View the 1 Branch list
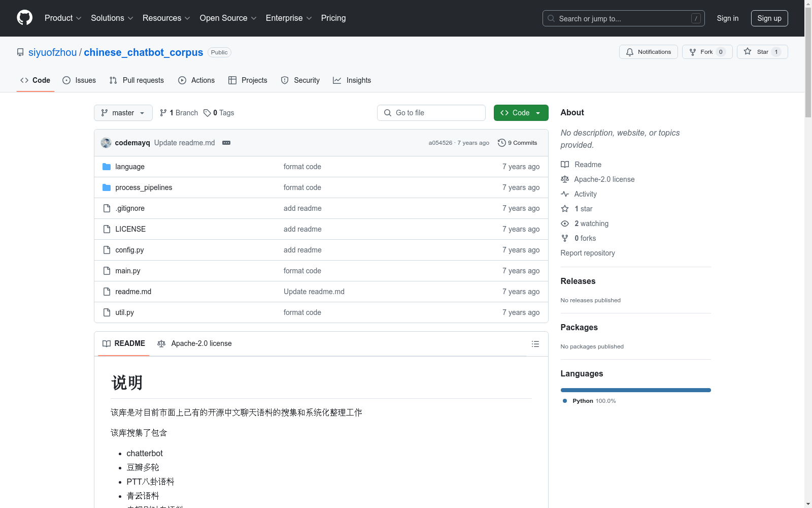This screenshot has height=508, width=812. pyautogui.click(x=179, y=113)
